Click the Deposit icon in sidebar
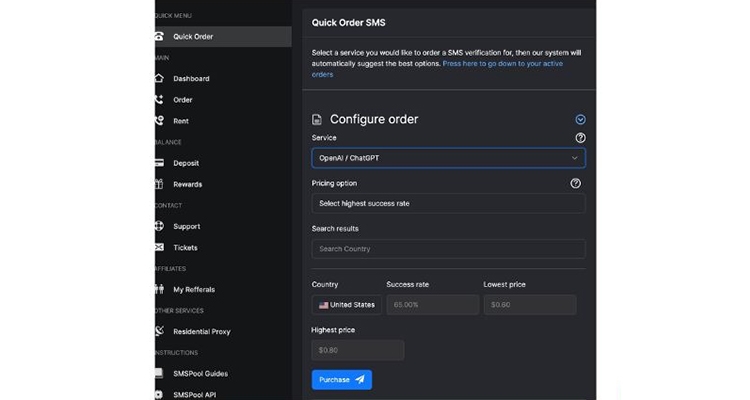750x400 pixels. coord(159,163)
